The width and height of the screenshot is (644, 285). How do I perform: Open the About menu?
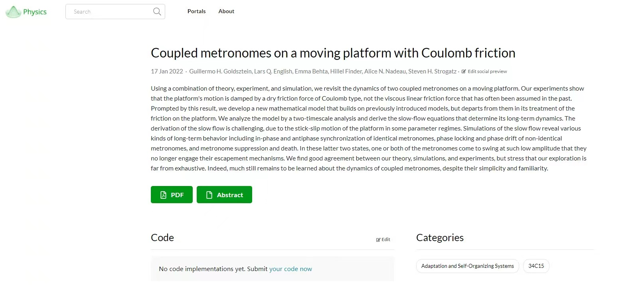[226, 11]
